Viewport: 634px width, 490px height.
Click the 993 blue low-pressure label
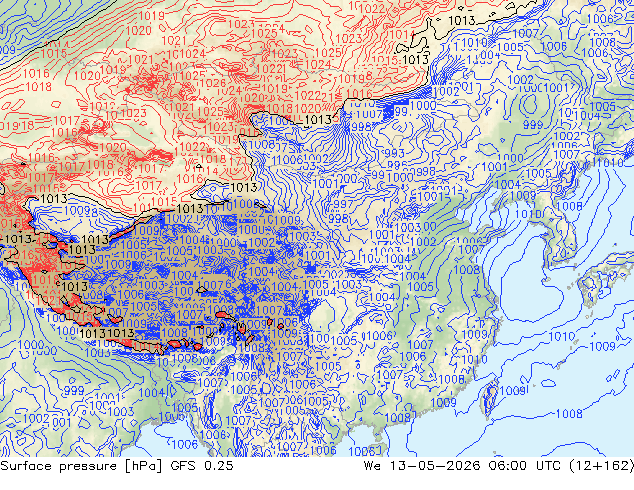pos(394,153)
